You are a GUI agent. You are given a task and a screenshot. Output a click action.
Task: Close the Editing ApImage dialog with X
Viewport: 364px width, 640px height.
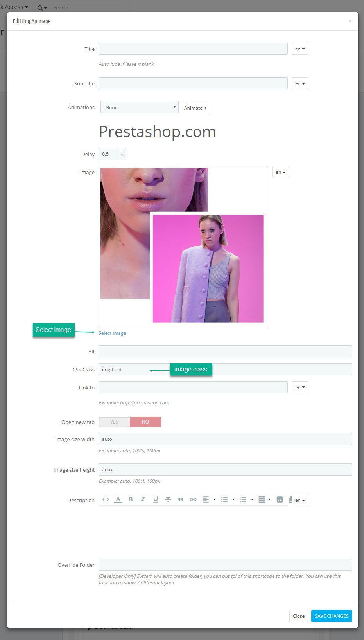[350, 21]
